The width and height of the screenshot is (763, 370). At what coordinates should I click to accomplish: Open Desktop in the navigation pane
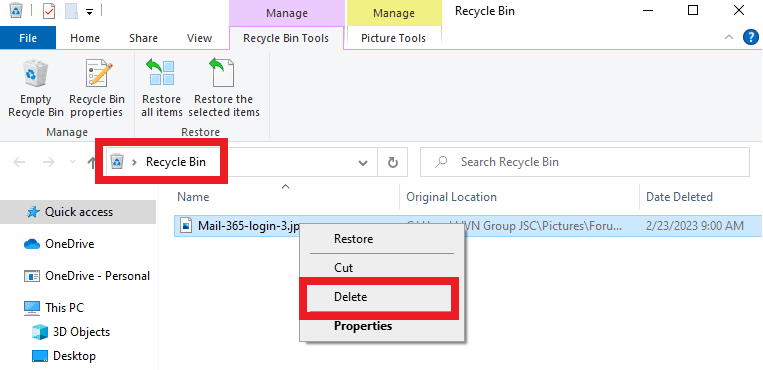pyautogui.click(x=64, y=356)
